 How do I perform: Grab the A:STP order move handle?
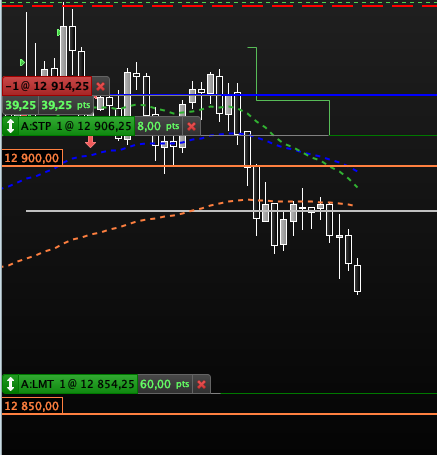(10, 126)
